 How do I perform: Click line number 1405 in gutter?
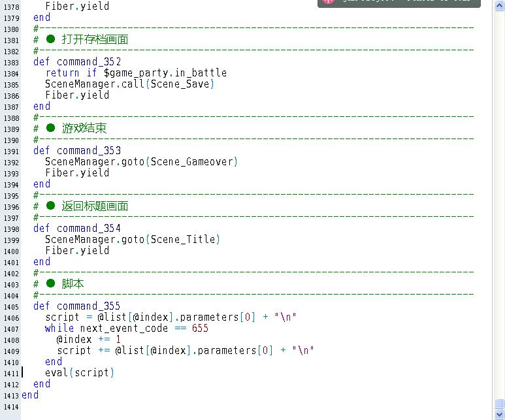(11, 307)
